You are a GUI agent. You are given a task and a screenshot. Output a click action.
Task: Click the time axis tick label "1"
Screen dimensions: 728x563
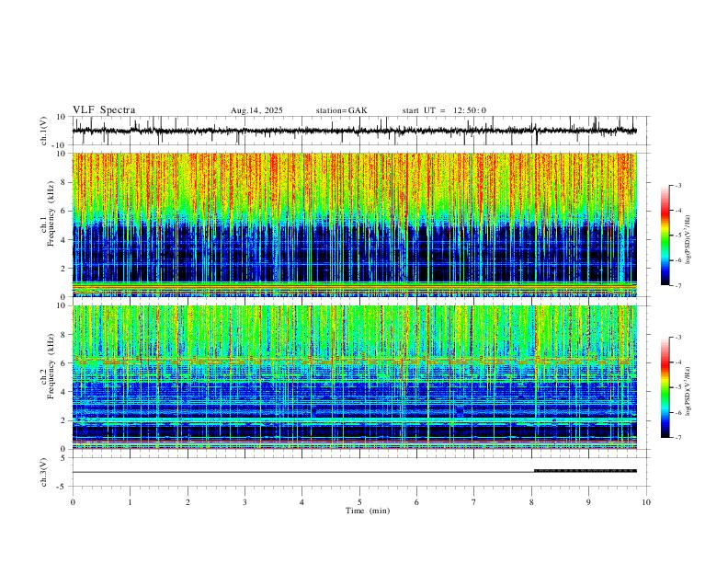coord(130,502)
